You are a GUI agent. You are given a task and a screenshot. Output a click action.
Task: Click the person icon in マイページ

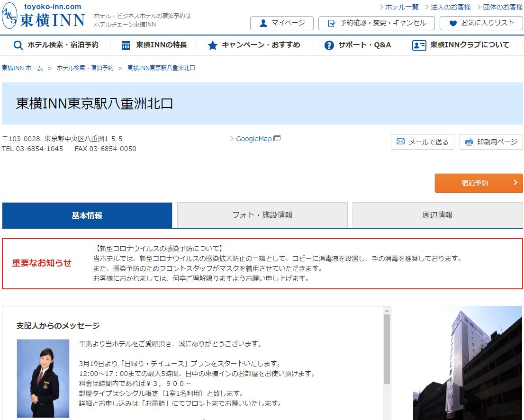(x=263, y=23)
